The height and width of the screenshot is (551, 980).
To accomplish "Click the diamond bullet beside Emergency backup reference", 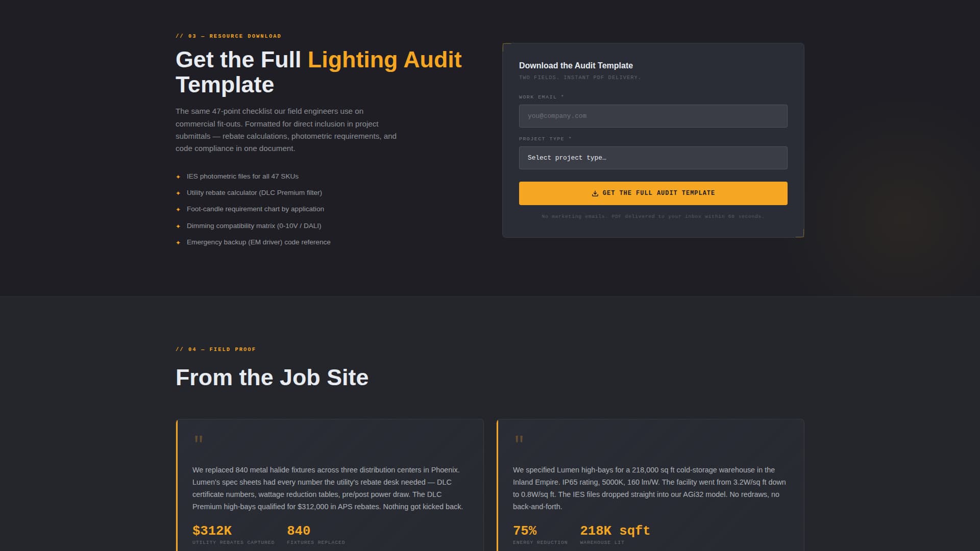I will tap(178, 242).
